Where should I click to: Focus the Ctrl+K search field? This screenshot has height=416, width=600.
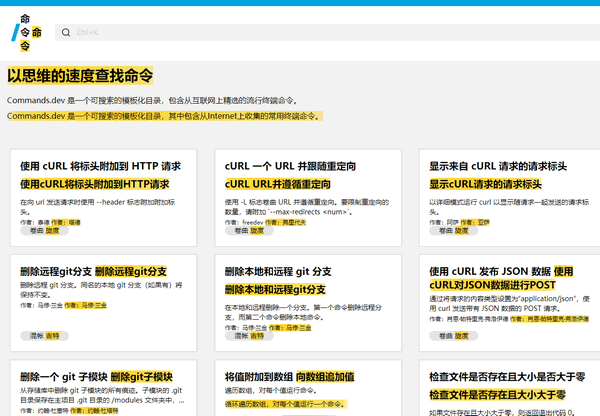[328, 33]
